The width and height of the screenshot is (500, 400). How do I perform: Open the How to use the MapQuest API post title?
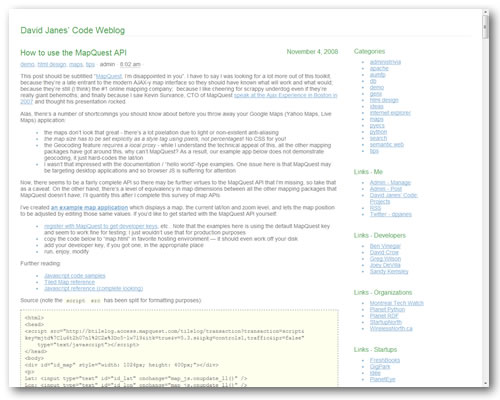(x=73, y=53)
